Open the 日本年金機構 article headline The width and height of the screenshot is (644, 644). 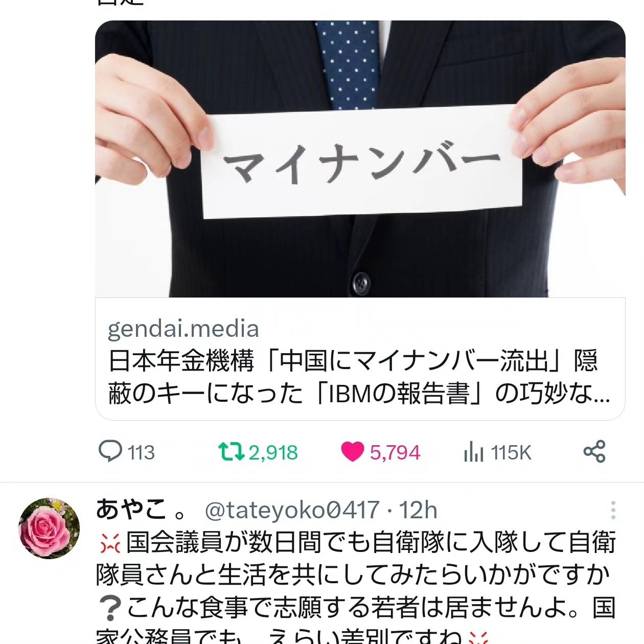pyautogui.click(x=359, y=377)
